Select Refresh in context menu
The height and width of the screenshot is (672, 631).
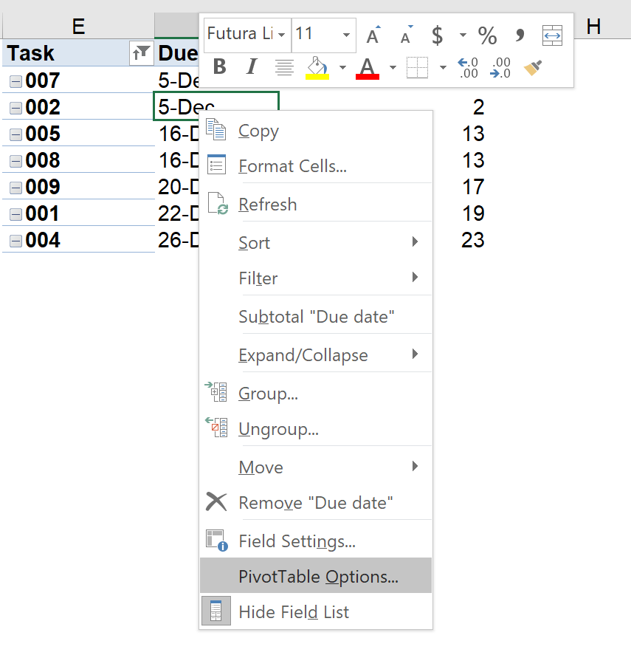267,205
